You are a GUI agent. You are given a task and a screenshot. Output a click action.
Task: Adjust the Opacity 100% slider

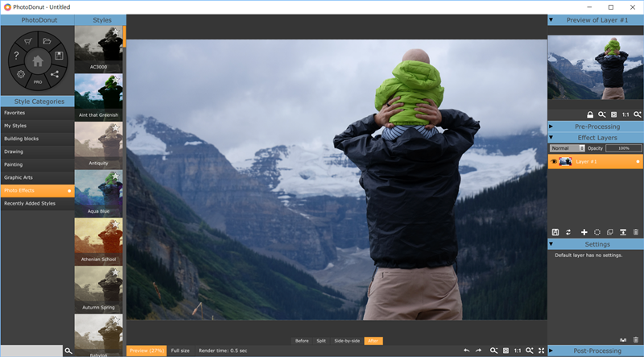pyautogui.click(x=623, y=148)
